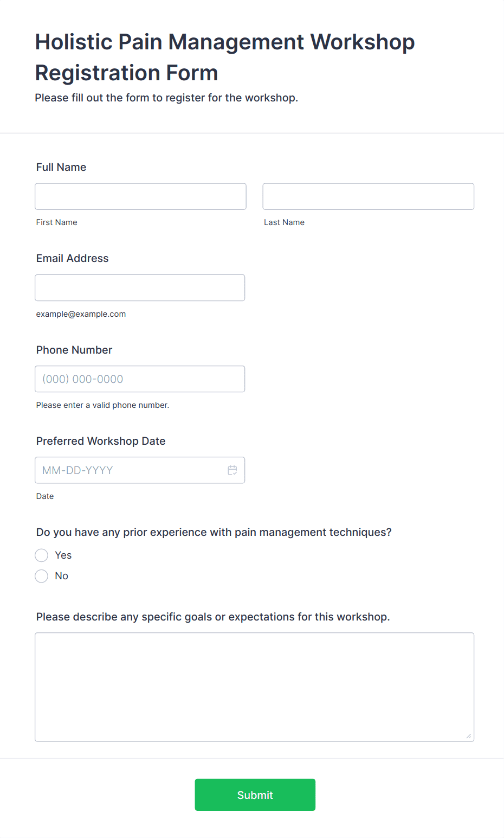Click the Last Name input field
The image size is (504, 838).
pyautogui.click(x=369, y=196)
